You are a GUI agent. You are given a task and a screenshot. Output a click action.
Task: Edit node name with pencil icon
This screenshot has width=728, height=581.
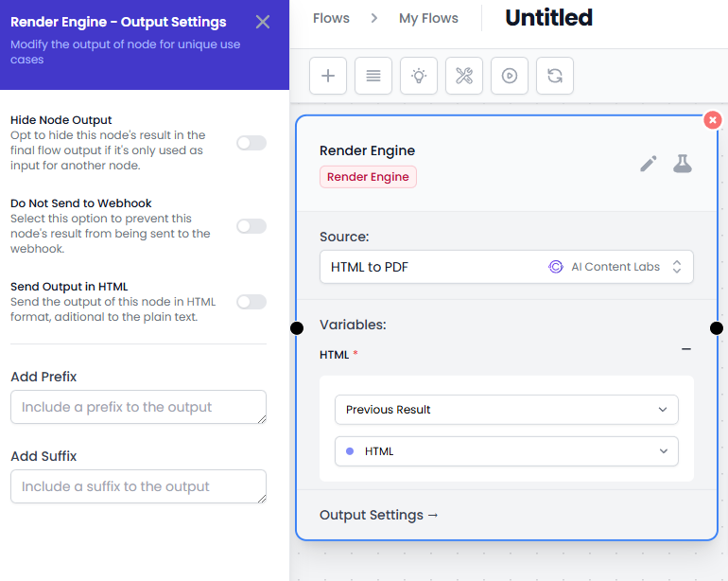[x=649, y=164]
